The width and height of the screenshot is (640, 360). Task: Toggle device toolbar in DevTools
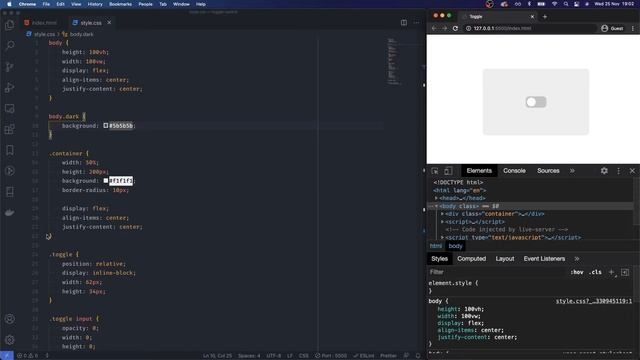click(x=448, y=171)
